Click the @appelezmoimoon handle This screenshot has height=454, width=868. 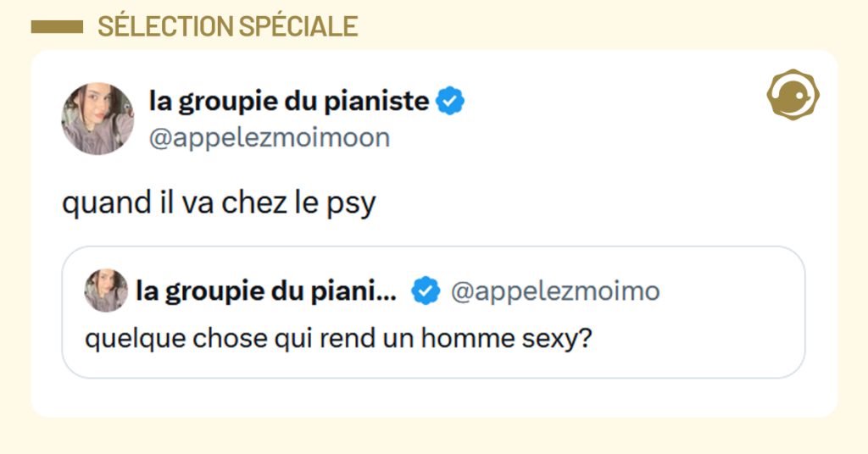[269, 138]
